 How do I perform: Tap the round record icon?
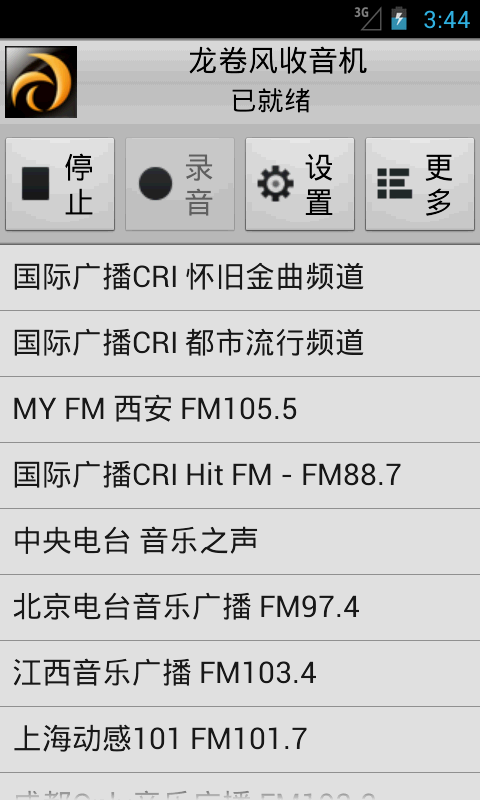(156, 184)
